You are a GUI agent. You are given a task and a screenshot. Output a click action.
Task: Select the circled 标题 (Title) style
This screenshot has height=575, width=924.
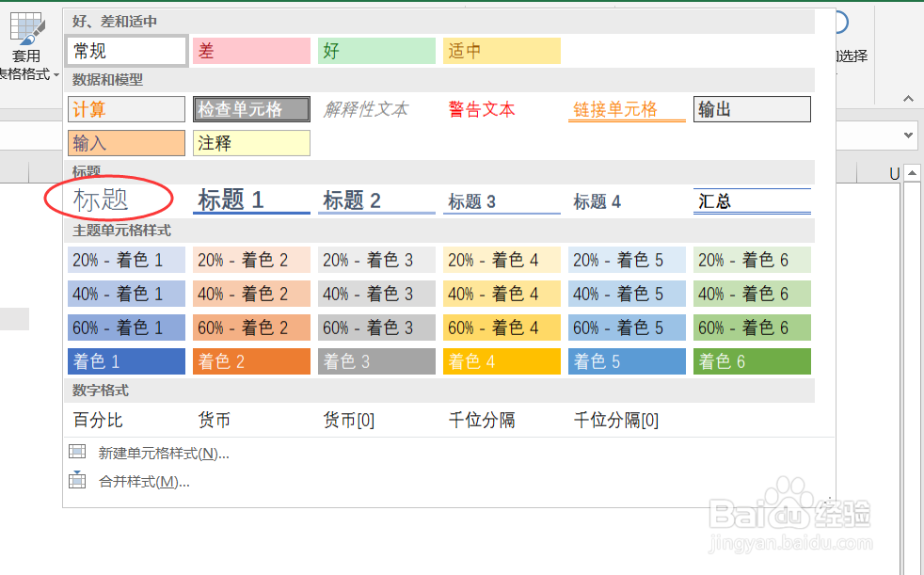click(108, 200)
